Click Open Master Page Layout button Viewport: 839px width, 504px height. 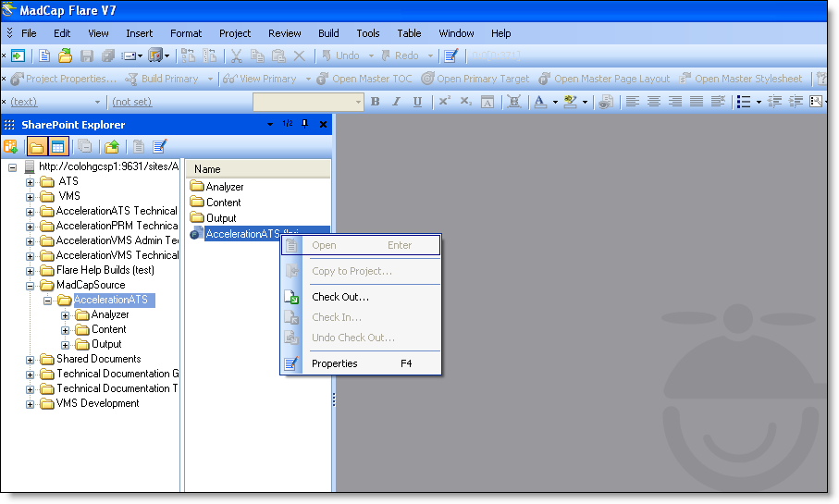coord(604,79)
